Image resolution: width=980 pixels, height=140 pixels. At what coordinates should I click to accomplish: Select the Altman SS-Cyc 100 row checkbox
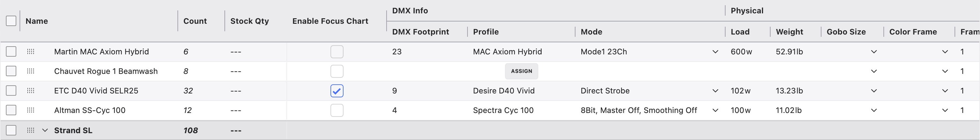click(11, 110)
